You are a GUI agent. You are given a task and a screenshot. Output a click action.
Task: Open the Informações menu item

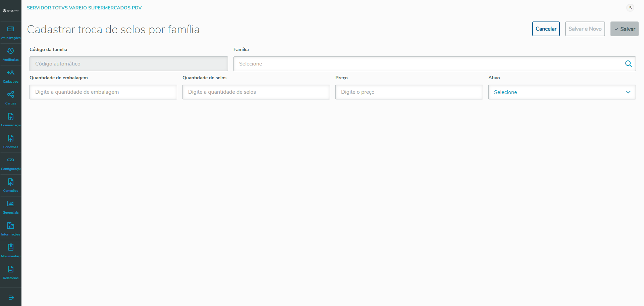click(x=11, y=229)
